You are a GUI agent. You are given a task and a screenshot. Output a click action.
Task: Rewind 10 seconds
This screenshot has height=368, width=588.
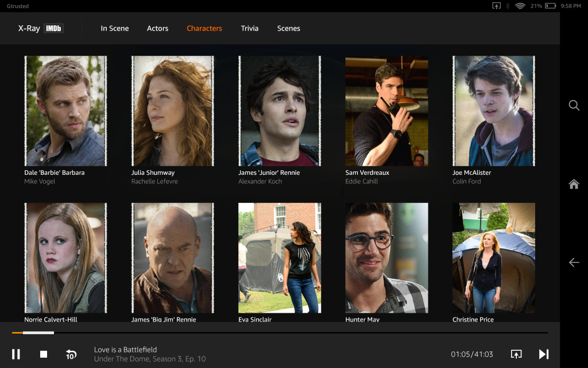(x=71, y=354)
